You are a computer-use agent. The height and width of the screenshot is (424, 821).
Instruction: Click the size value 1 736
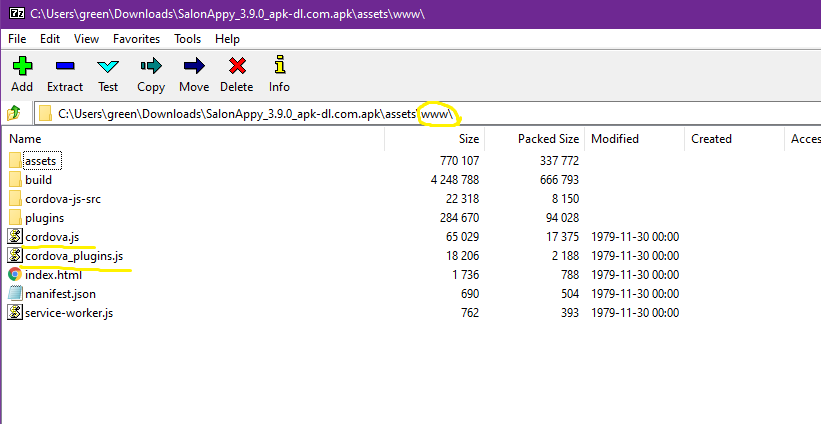465,274
